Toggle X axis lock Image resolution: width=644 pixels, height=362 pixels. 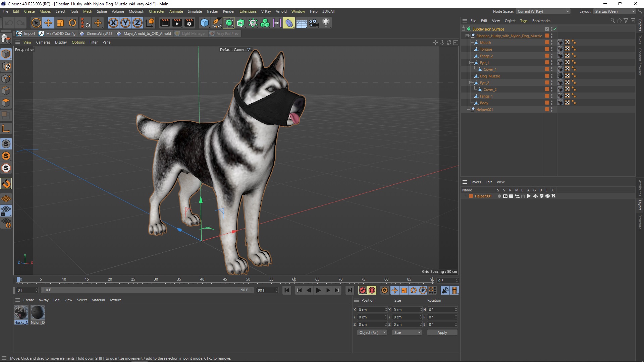click(113, 23)
